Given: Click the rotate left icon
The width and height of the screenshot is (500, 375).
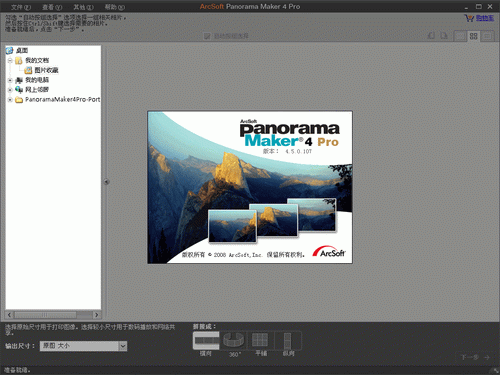Looking at the screenshot, I should point(431,35).
